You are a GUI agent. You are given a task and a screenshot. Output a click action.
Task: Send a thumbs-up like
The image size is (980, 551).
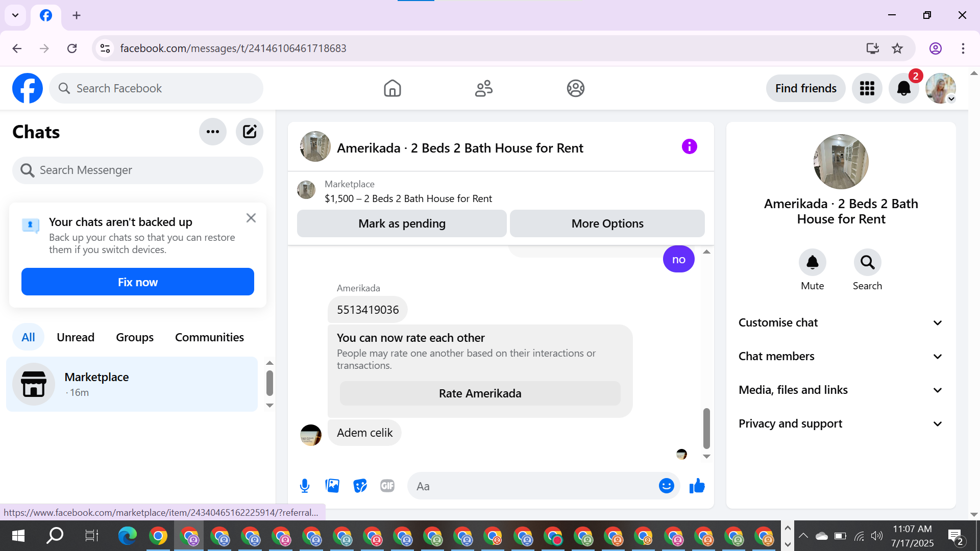[697, 486]
